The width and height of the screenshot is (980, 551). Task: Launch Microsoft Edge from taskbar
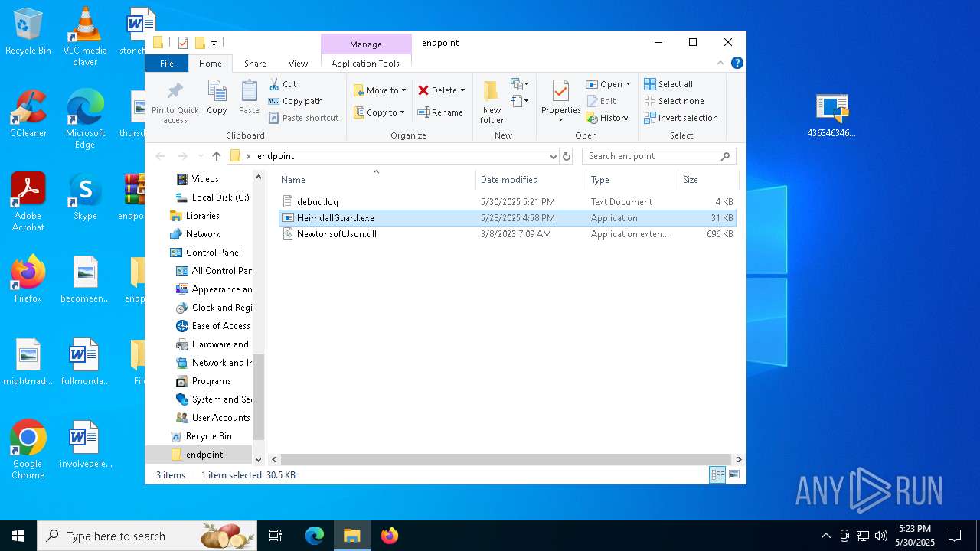tap(315, 536)
